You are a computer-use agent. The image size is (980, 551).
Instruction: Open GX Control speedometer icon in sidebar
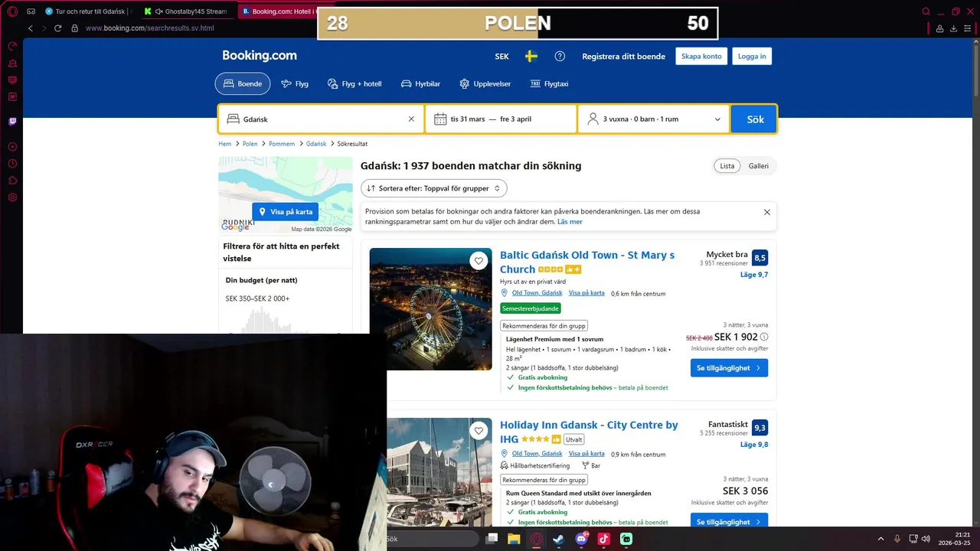tap(12, 46)
